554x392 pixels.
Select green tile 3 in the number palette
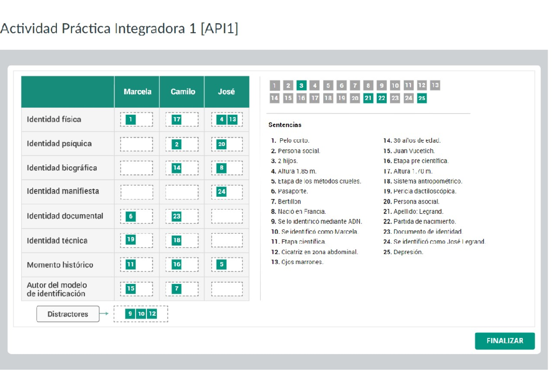[301, 85]
